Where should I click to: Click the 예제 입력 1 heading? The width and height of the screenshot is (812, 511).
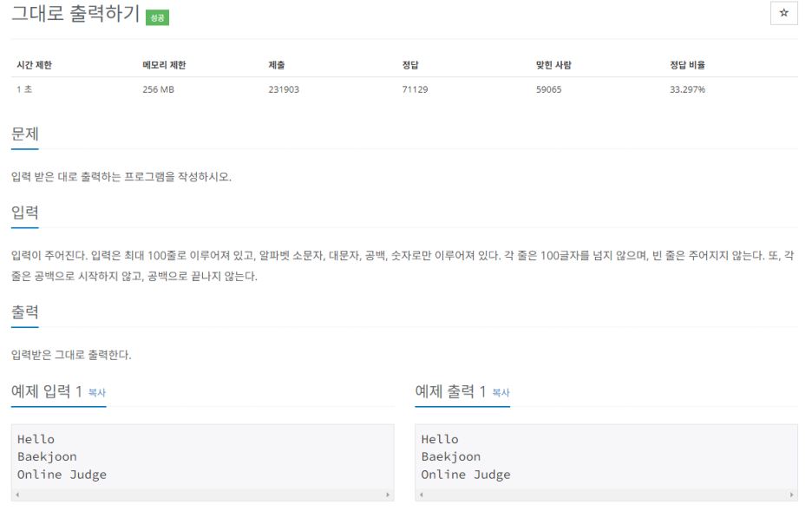pyautogui.click(x=47, y=391)
